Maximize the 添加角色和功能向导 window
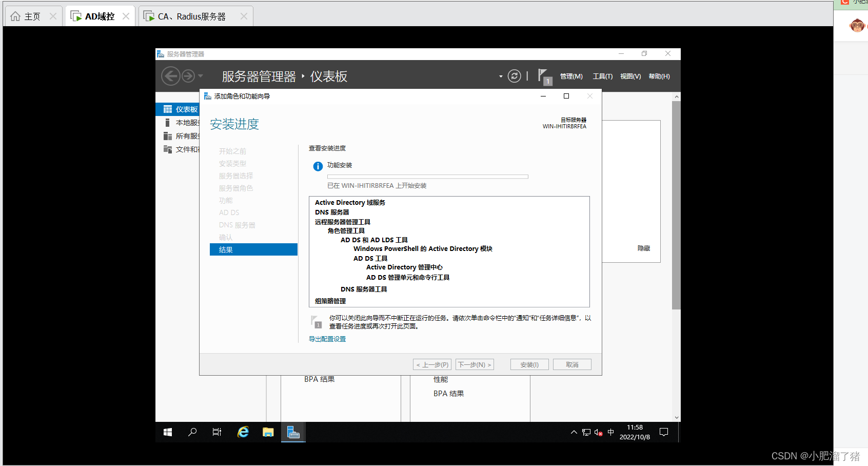 click(566, 96)
